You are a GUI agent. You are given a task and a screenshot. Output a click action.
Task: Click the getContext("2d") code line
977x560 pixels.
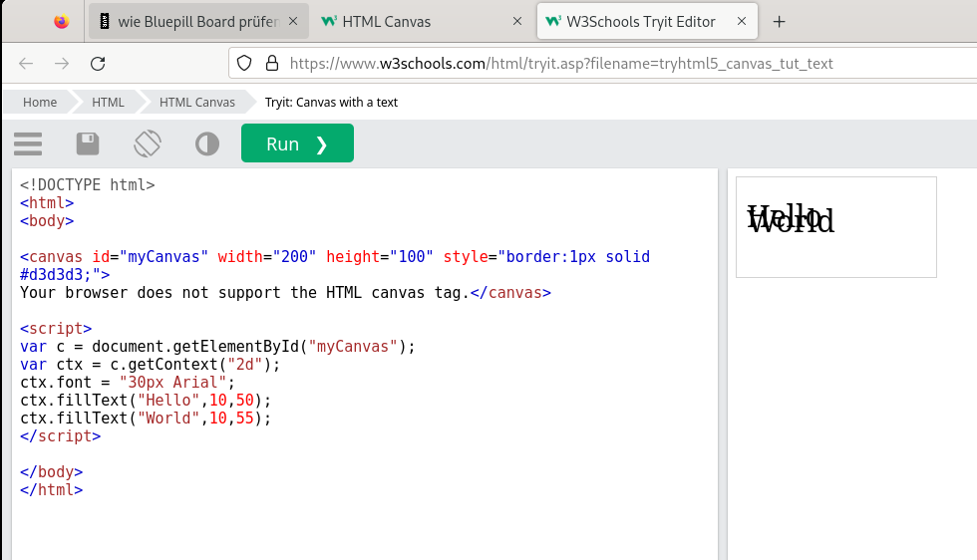[151, 365]
